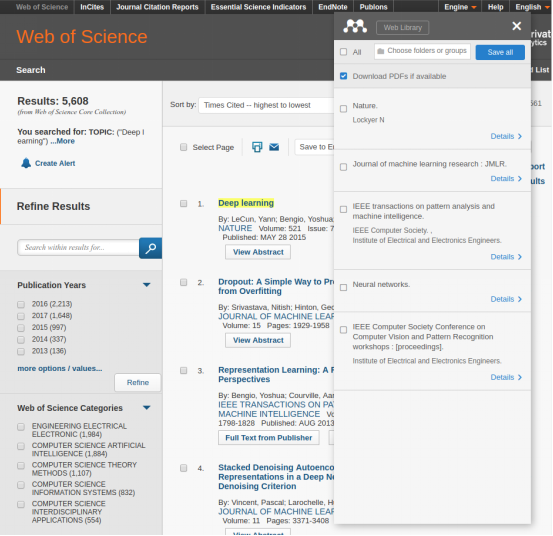Tick the Select Page checkbox

pyautogui.click(x=183, y=147)
